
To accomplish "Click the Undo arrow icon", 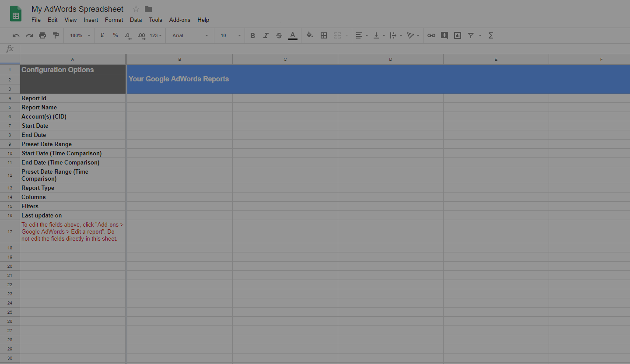I will (16, 35).
